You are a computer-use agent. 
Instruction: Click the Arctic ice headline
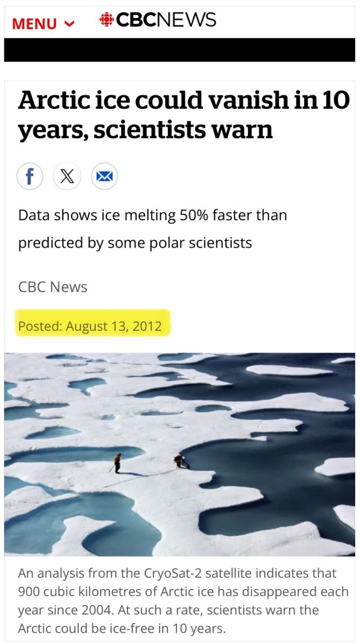183,114
